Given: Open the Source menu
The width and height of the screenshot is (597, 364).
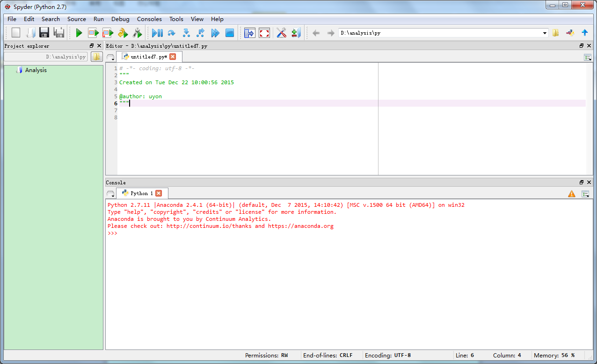Looking at the screenshot, I should coord(77,19).
